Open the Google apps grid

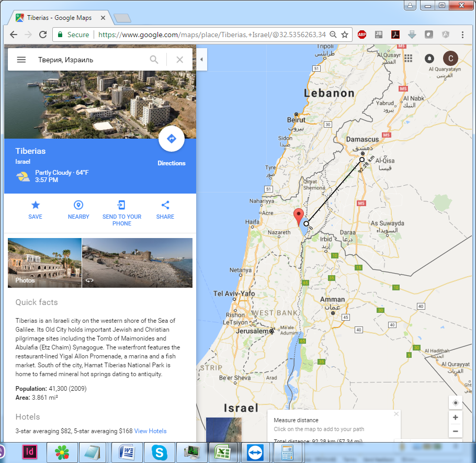(x=408, y=59)
